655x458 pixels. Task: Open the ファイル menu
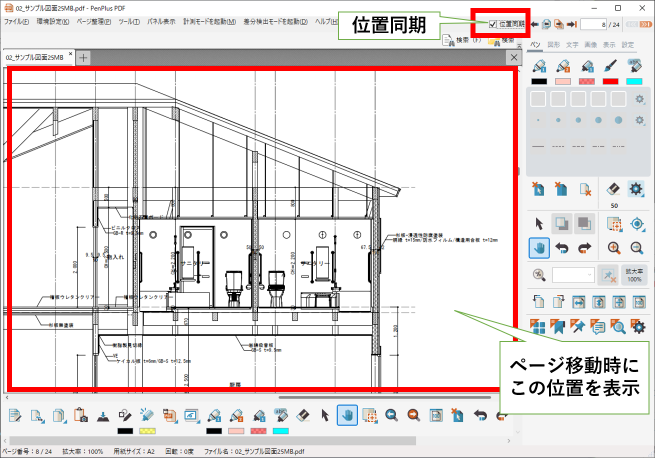pyautogui.click(x=16, y=21)
